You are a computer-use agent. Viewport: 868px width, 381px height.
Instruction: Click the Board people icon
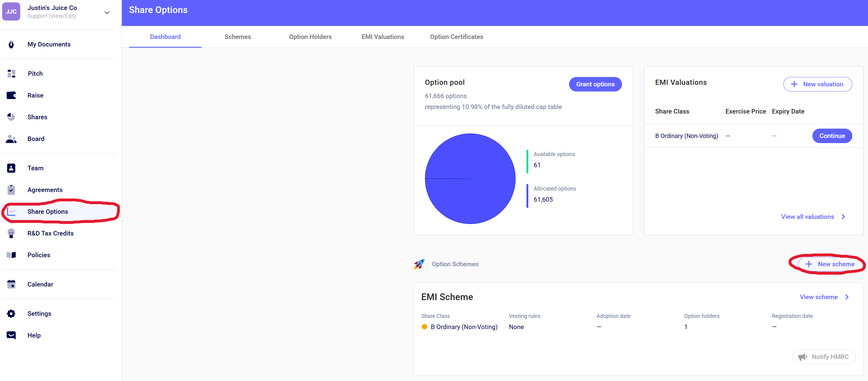[x=11, y=139]
